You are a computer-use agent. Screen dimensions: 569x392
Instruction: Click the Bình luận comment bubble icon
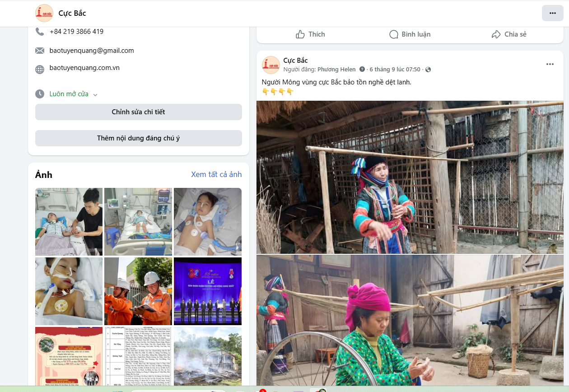tap(394, 34)
